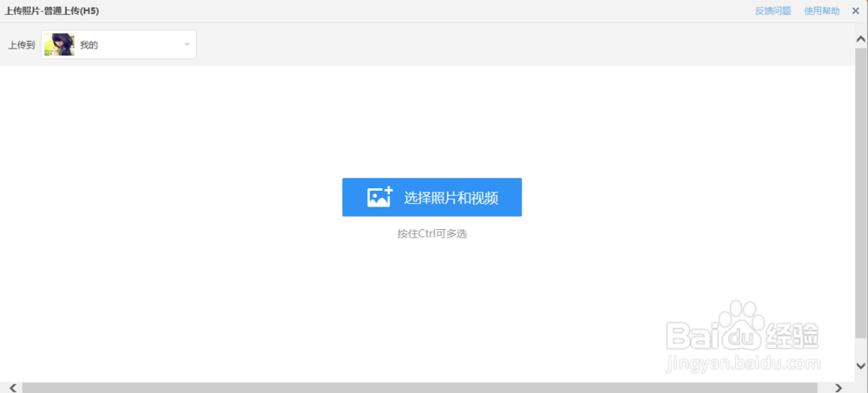Click the album cover thumbnail
Viewport: 868px width, 393px height.
59,44
